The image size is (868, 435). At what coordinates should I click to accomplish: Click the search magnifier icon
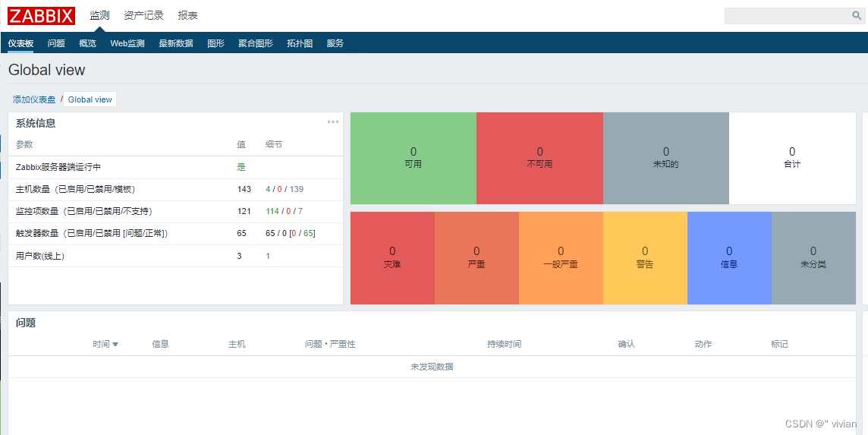[857, 16]
